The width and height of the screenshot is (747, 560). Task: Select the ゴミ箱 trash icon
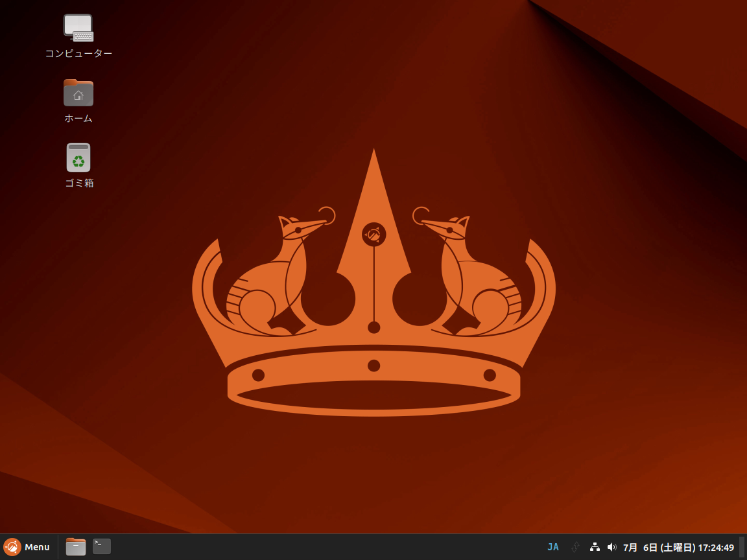[x=78, y=157]
